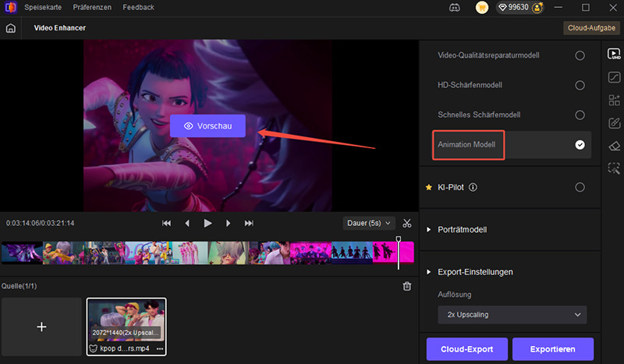The image size is (624, 364).
Task: Enable the KI-Pilot radio option
Action: tap(580, 187)
